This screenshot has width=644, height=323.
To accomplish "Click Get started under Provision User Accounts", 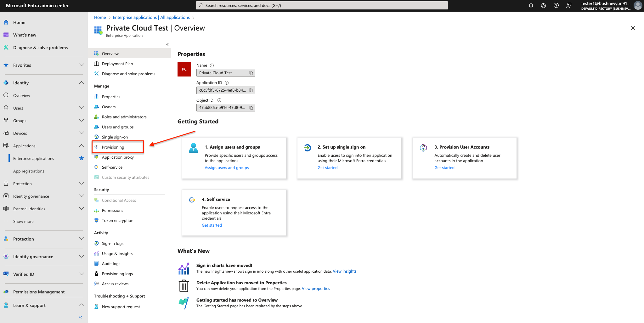I will point(444,168).
